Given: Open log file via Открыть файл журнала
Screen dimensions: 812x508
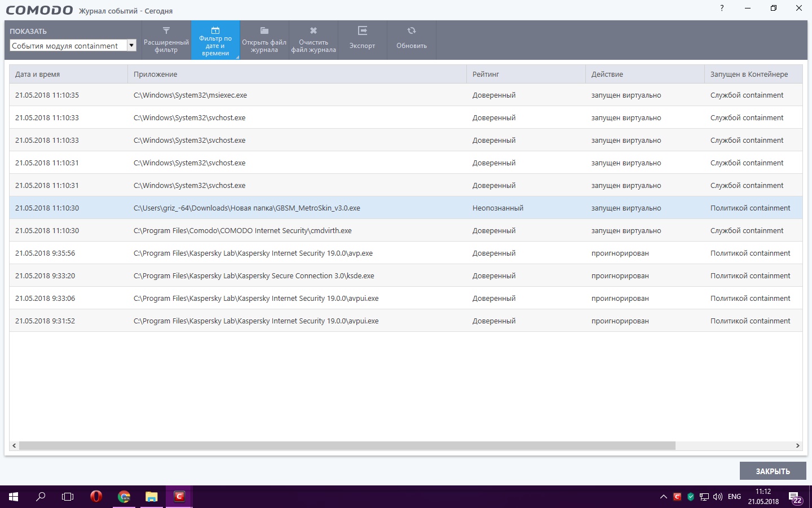Looking at the screenshot, I should pyautogui.click(x=264, y=40).
